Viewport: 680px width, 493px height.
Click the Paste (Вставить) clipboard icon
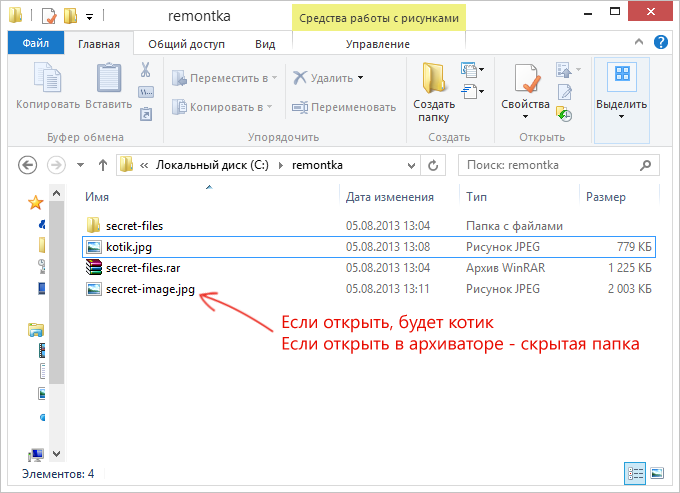108,78
